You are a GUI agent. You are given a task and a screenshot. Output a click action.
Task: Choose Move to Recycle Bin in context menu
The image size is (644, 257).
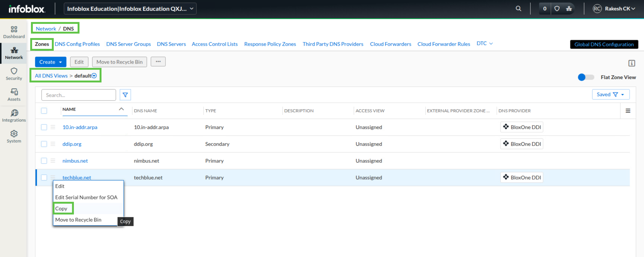pyautogui.click(x=88, y=220)
